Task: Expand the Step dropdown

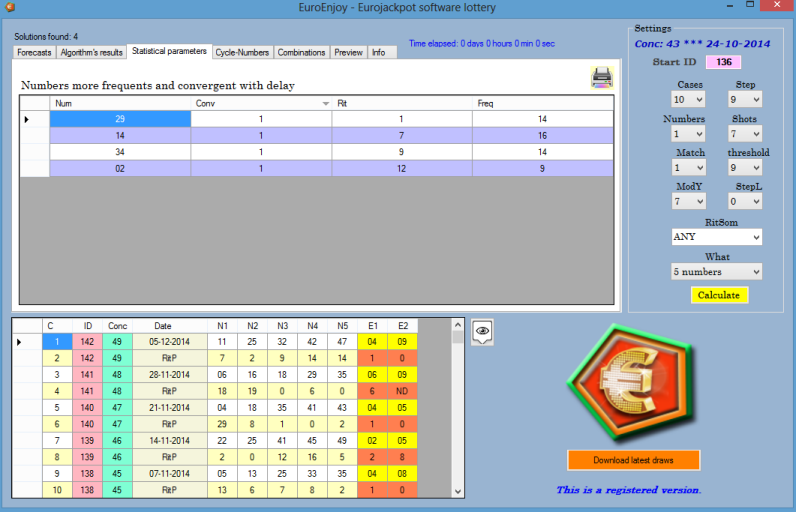Action: pos(745,99)
